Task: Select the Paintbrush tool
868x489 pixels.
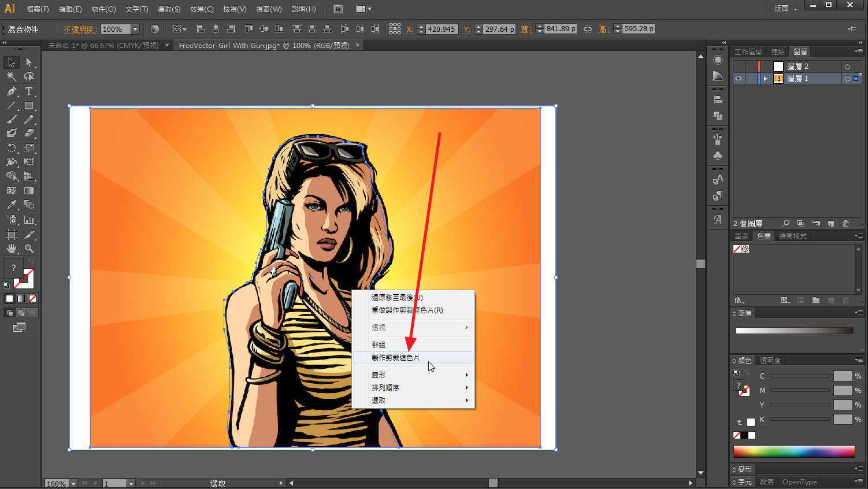Action: pos(12,120)
